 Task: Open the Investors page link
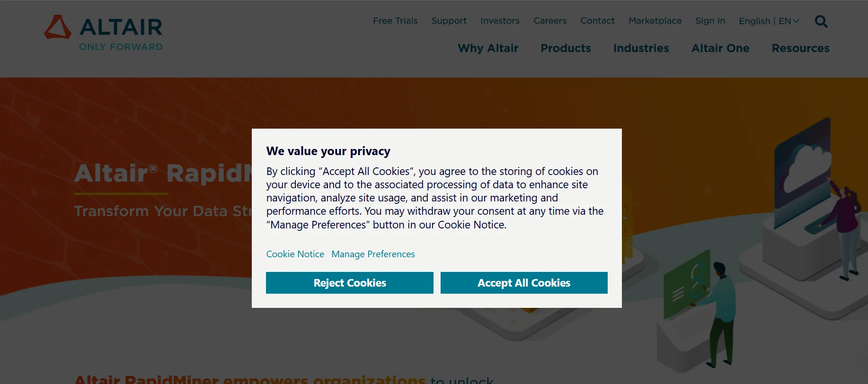pyautogui.click(x=500, y=21)
